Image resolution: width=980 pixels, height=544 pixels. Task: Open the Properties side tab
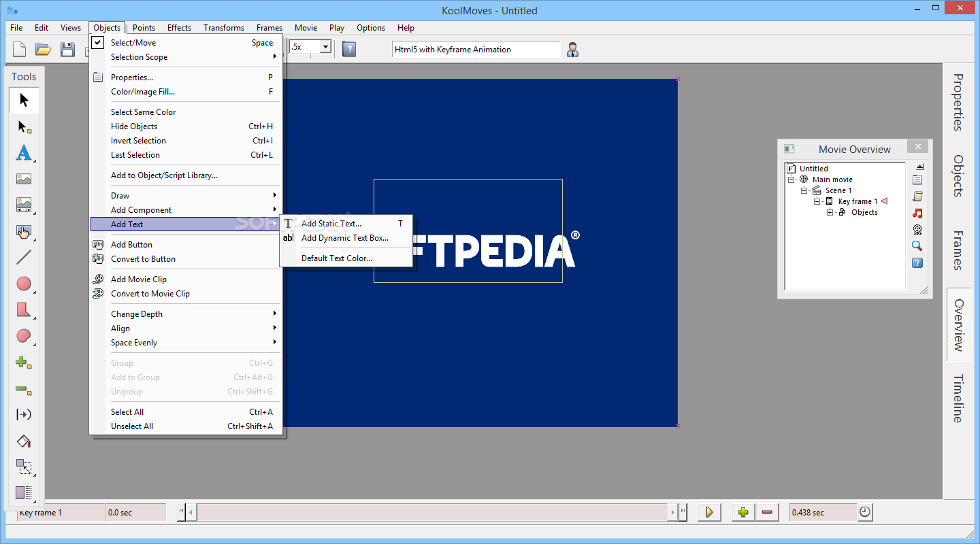click(958, 102)
